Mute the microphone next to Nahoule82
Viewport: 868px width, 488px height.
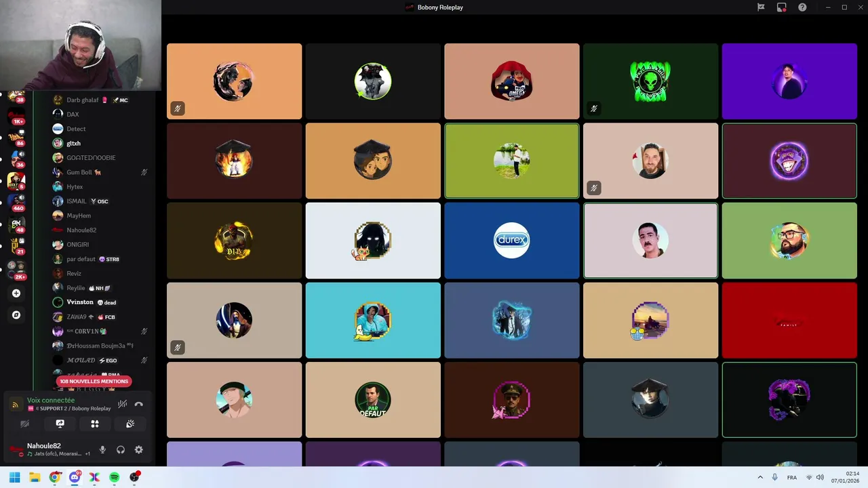coord(102,449)
